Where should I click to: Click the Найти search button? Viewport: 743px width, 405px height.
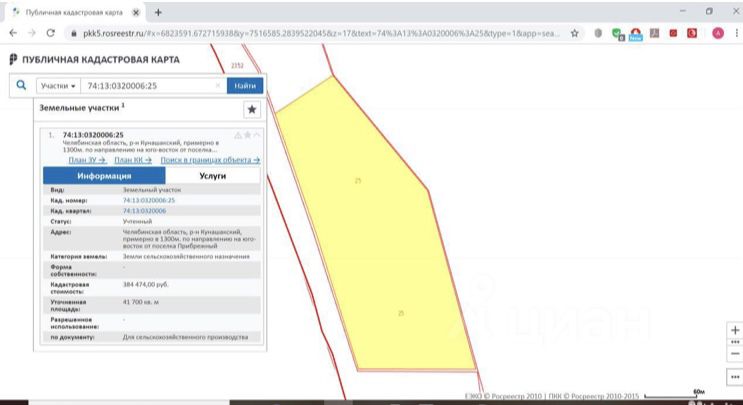(245, 86)
